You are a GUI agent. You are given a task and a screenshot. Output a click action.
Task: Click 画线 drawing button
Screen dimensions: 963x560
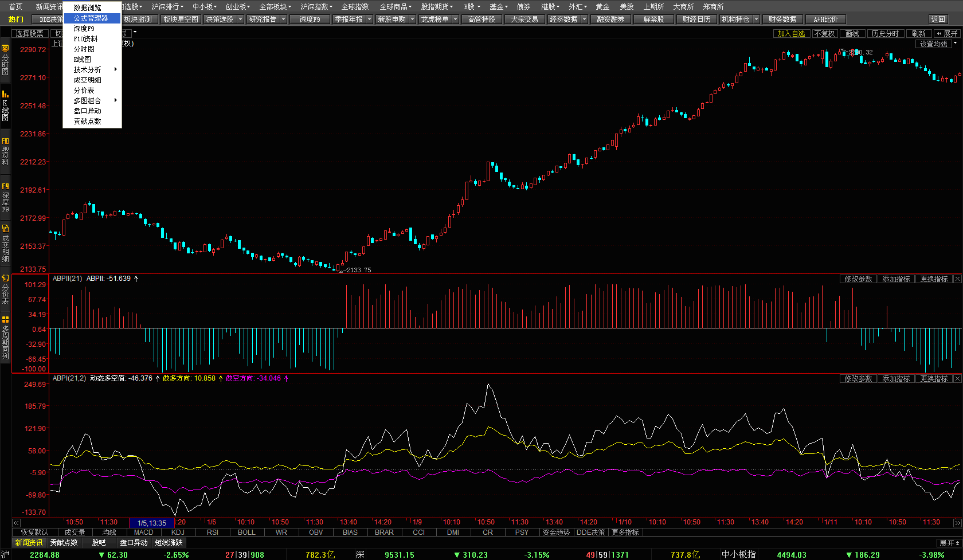[852, 34]
